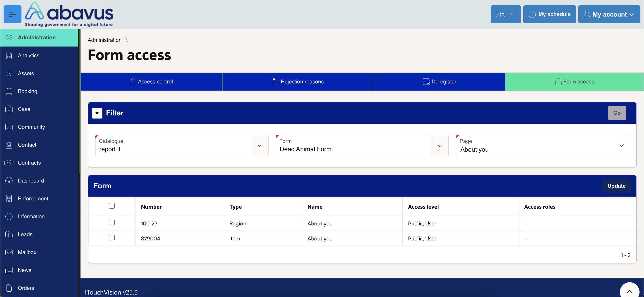Screen dimensions: 644x297
Task: Click the Leads icon in sidebar
Action: point(9,234)
